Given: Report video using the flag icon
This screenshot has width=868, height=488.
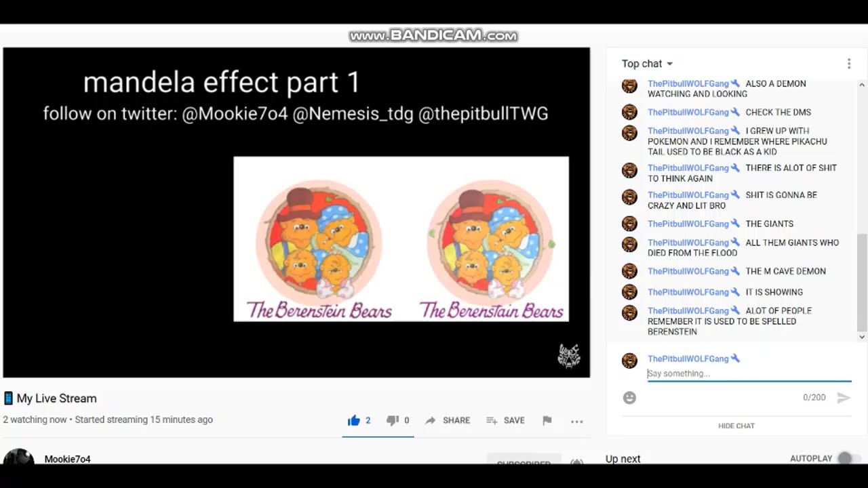Looking at the screenshot, I should (x=547, y=420).
